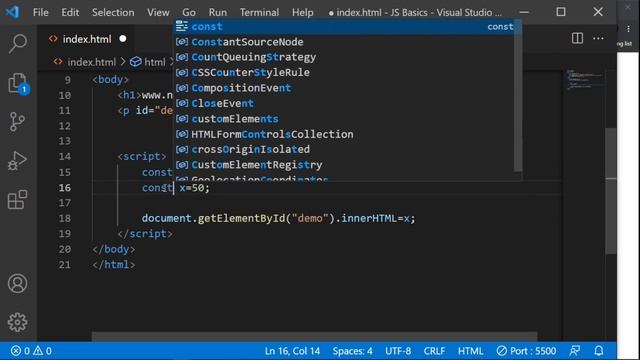Click the errors count indicator in status bar
This screenshot has height=360, width=640.
click(20, 351)
